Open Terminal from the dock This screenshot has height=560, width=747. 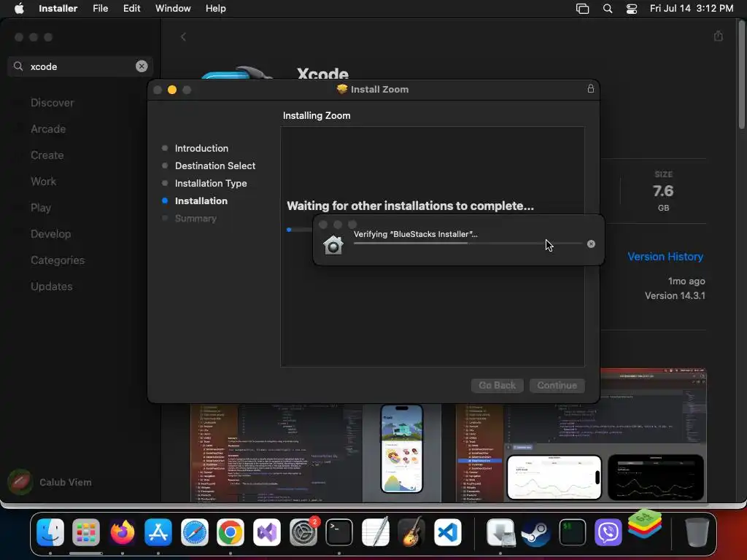[x=338, y=532]
